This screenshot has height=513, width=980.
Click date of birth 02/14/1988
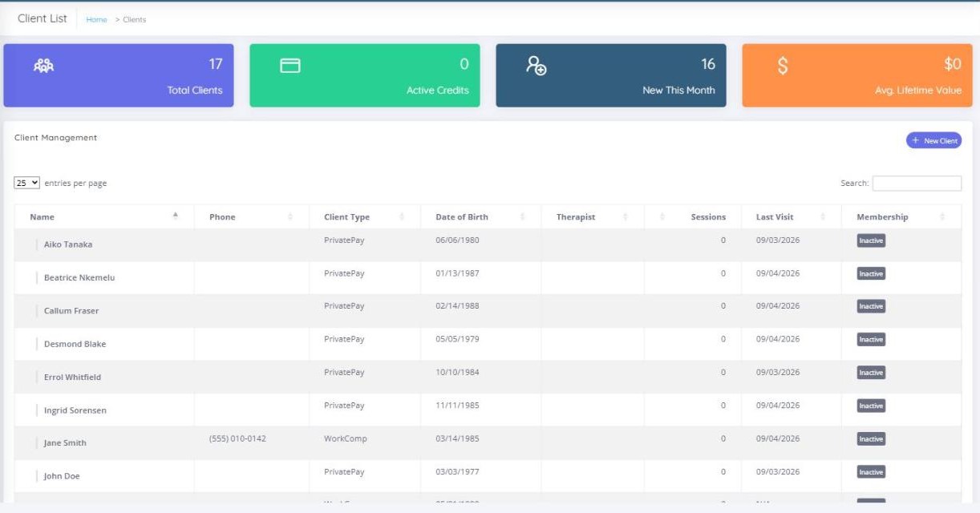click(457, 306)
